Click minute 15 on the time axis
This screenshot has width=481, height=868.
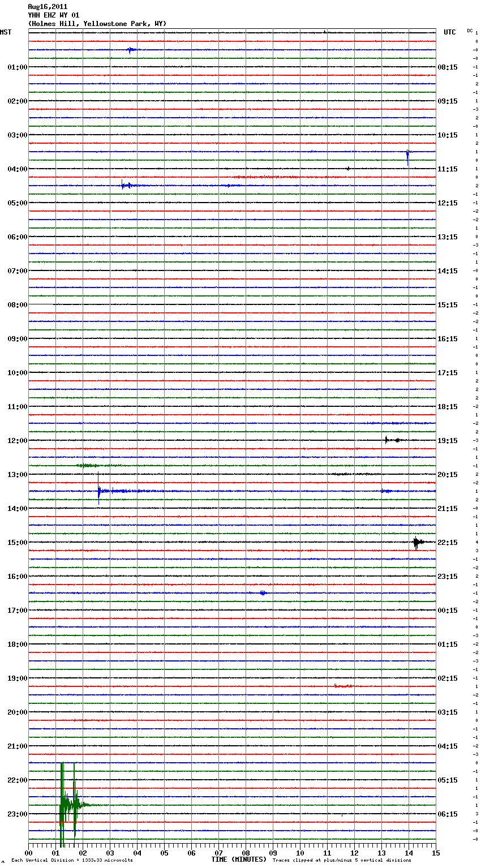(x=436, y=853)
